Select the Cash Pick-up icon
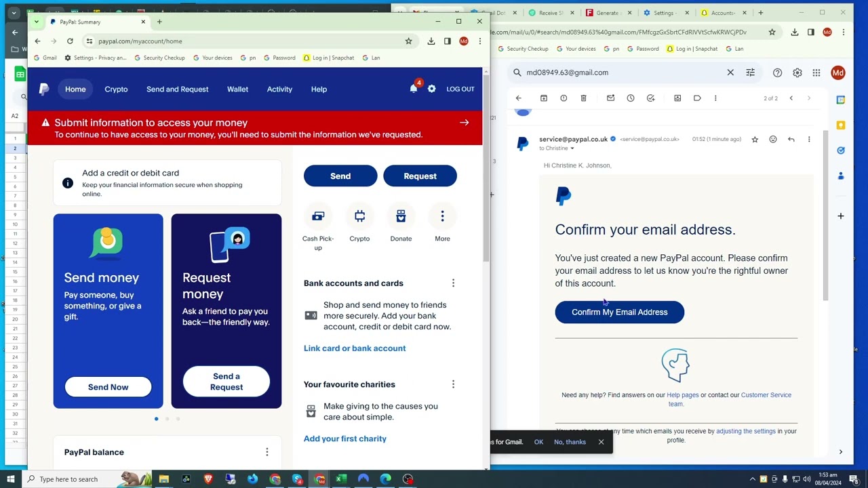The image size is (868, 488). tap(318, 216)
